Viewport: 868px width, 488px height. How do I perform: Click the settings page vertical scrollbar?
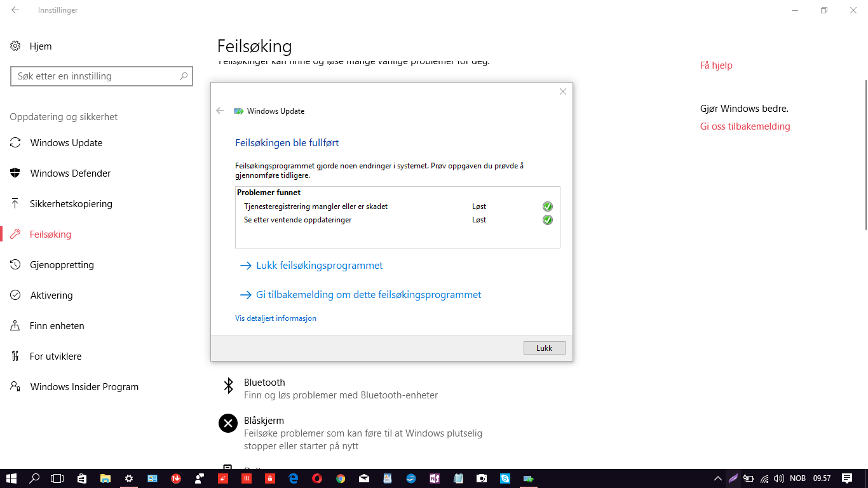click(x=865, y=154)
